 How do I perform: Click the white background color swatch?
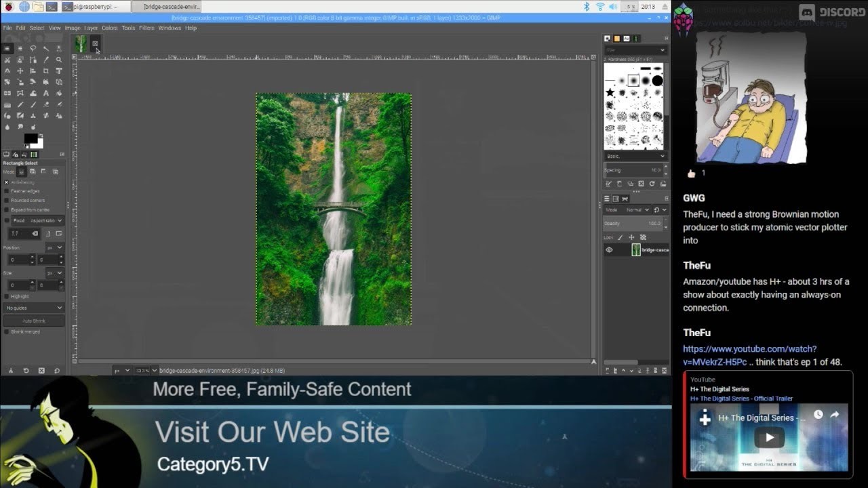pos(37,144)
